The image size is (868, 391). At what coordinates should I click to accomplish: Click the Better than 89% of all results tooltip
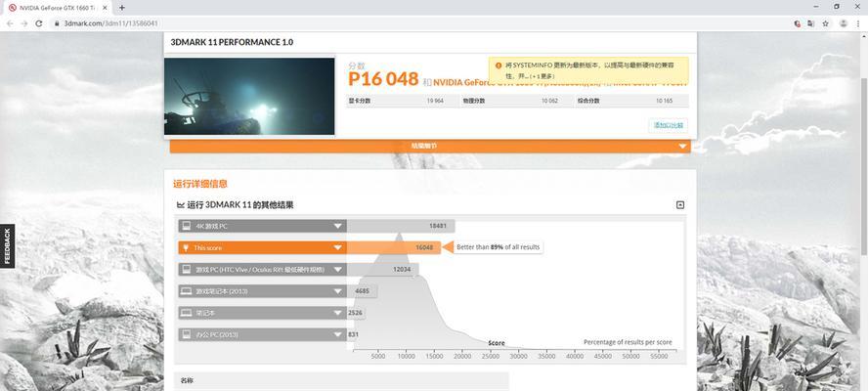(x=498, y=247)
